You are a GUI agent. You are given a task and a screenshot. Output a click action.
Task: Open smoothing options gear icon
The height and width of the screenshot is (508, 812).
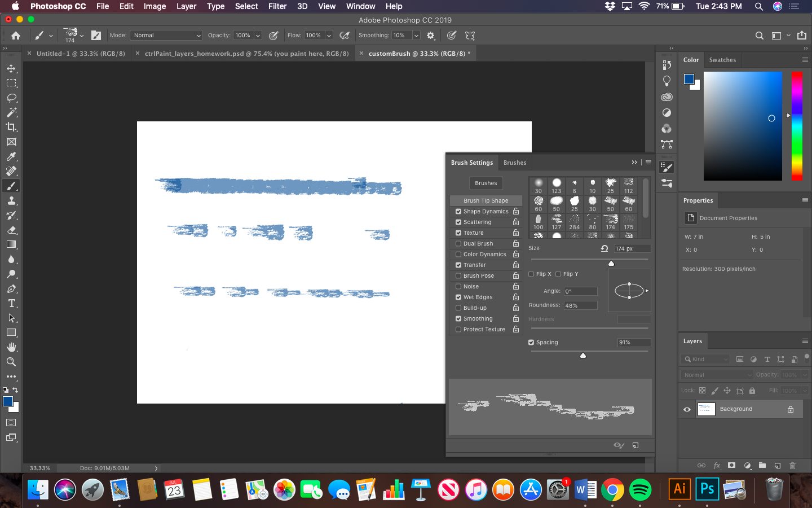(431, 36)
